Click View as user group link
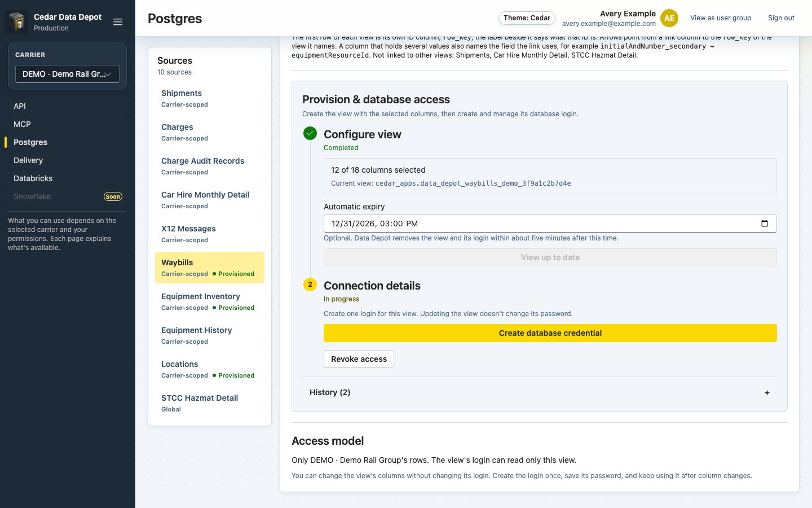The width and height of the screenshot is (812, 508). tap(721, 18)
